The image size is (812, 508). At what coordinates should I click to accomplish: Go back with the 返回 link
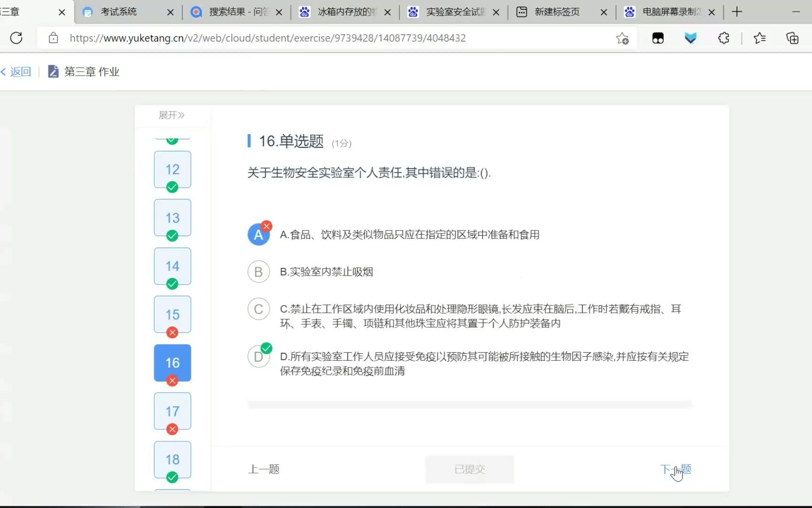pyautogui.click(x=16, y=71)
